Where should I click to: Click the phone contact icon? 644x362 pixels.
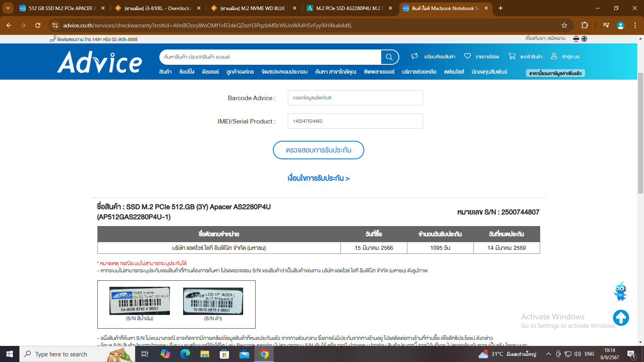pyautogui.click(x=53, y=39)
